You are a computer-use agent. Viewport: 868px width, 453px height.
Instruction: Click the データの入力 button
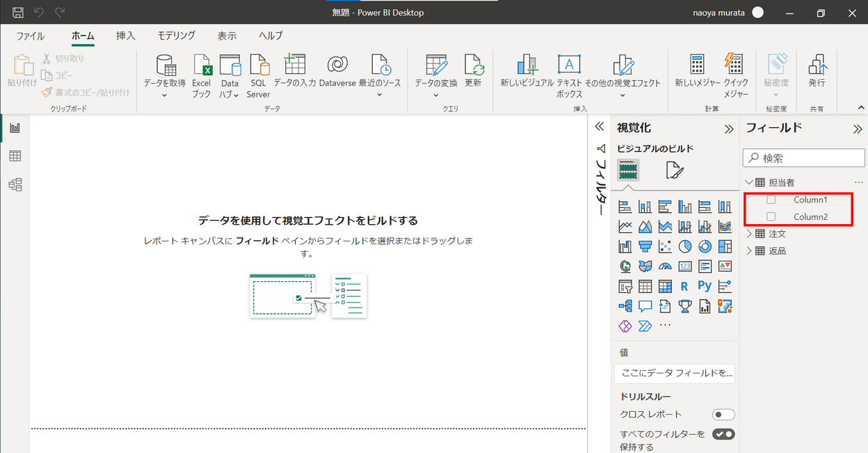pyautogui.click(x=295, y=72)
